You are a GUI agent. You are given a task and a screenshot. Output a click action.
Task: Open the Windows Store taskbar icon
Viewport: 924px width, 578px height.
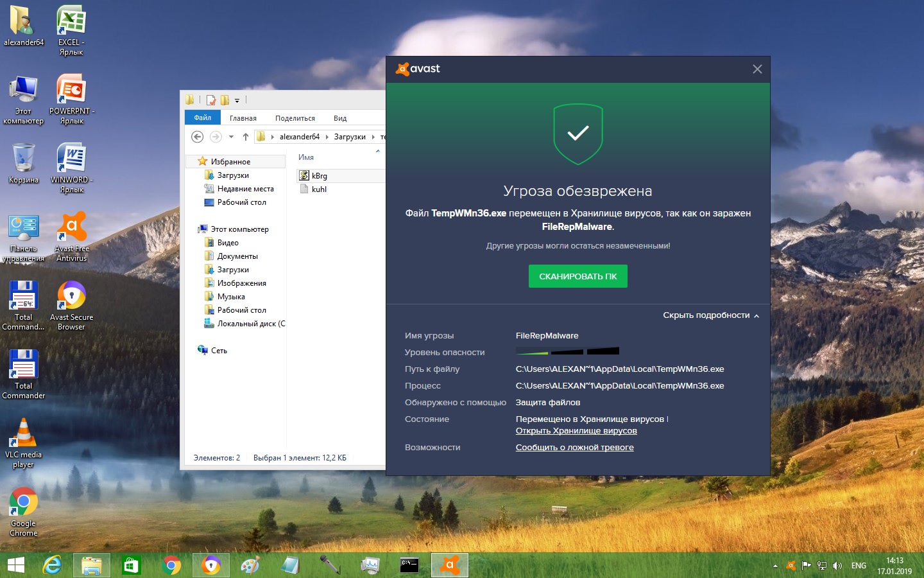(132, 565)
